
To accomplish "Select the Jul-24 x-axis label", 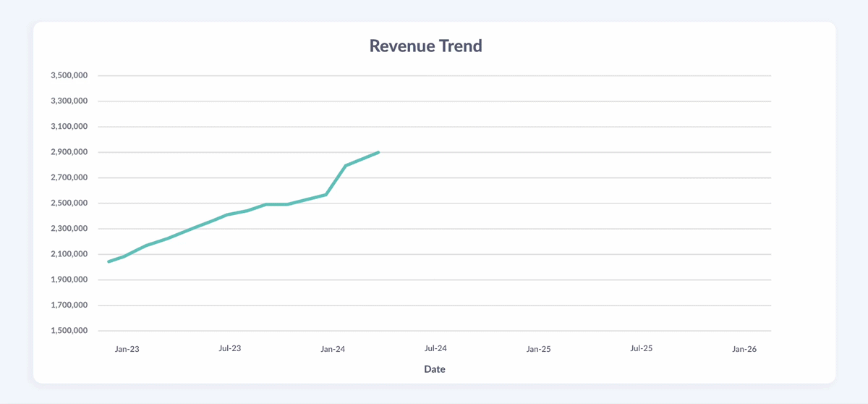I will click(435, 348).
